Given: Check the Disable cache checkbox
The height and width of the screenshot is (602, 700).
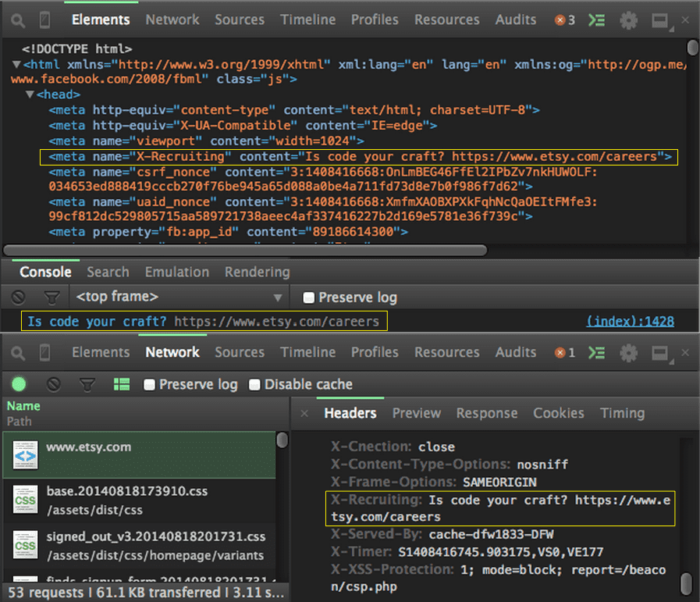Looking at the screenshot, I should point(254,384).
